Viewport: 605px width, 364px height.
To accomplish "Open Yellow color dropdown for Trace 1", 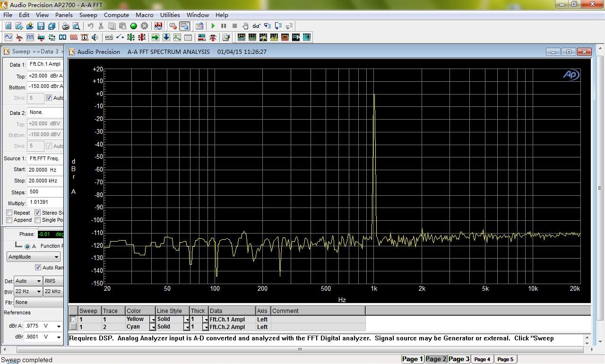I will tap(153, 320).
